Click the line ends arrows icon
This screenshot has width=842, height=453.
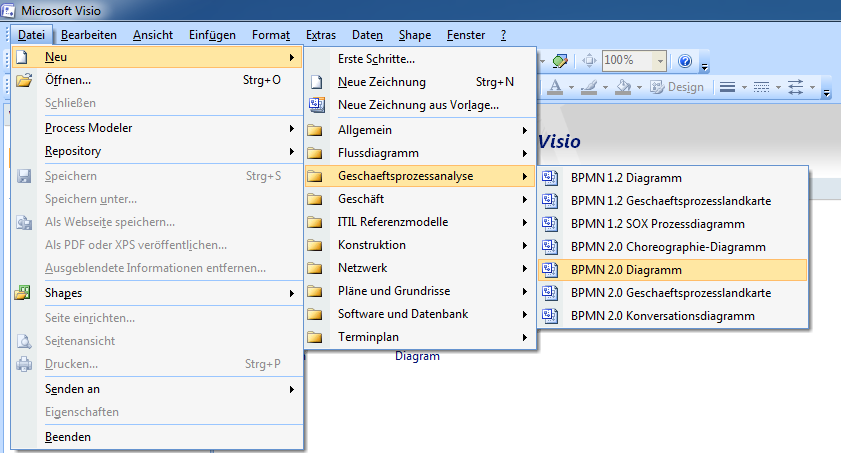point(795,87)
